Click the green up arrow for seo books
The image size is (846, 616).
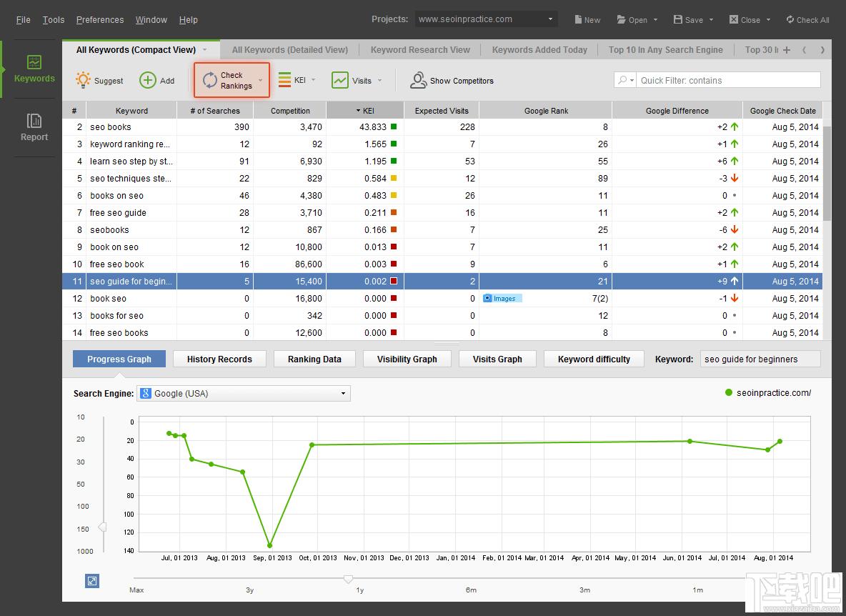(x=735, y=126)
